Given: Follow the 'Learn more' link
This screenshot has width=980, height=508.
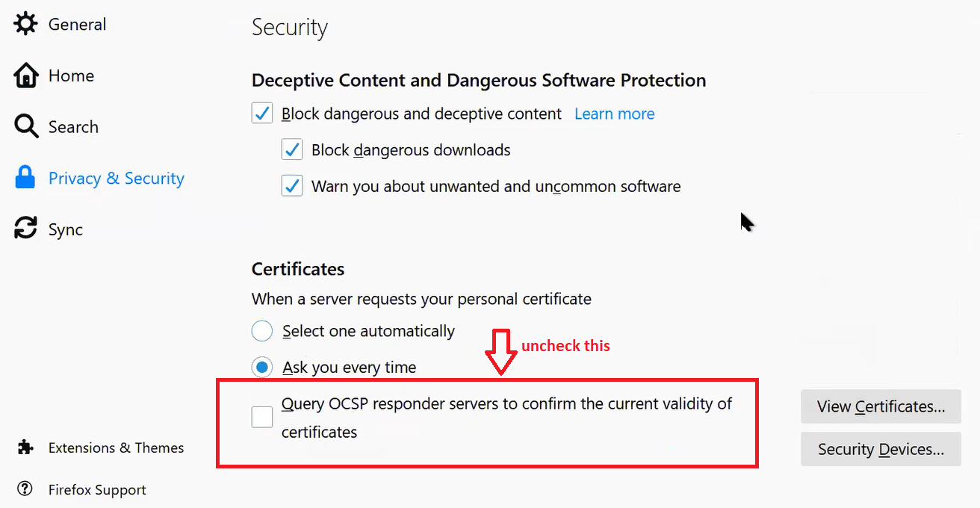Looking at the screenshot, I should click(x=614, y=113).
